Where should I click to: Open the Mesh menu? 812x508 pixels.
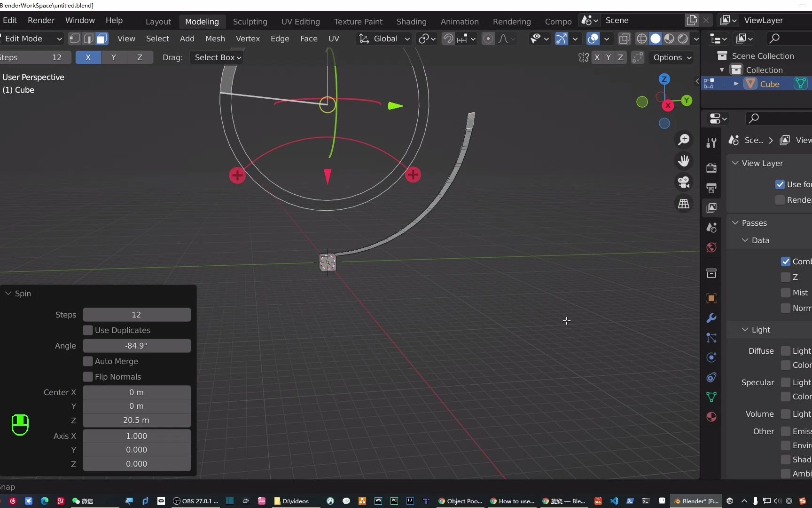(x=214, y=39)
